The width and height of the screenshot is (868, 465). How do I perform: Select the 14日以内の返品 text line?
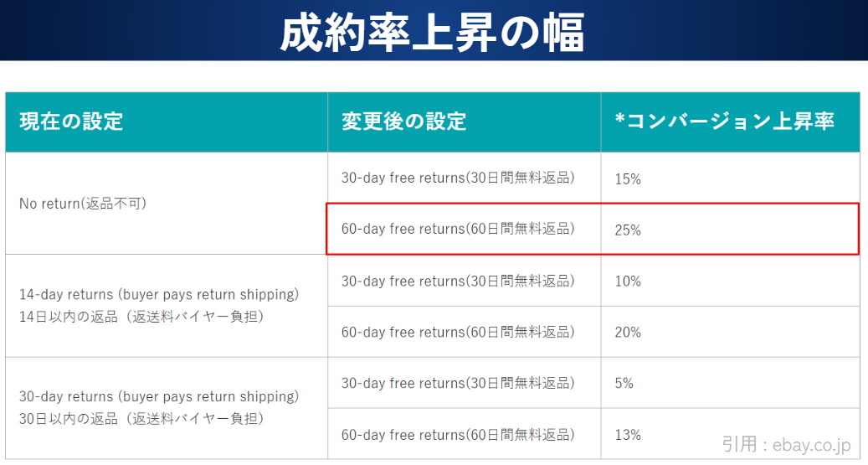click(141, 317)
